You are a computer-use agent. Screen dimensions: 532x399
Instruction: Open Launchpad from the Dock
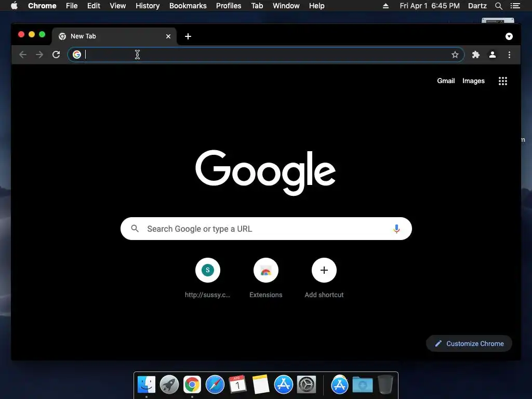(x=169, y=384)
